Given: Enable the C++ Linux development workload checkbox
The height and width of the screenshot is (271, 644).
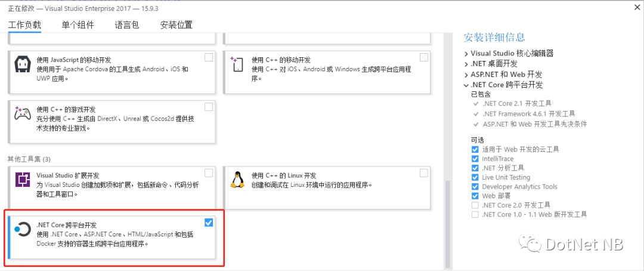Looking at the screenshot, I should point(424,173).
